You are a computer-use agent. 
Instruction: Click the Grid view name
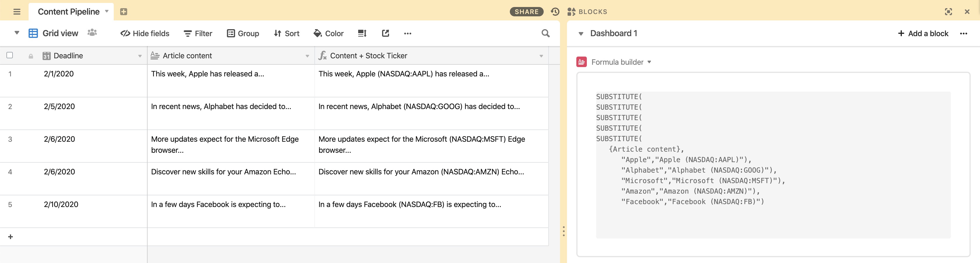(x=60, y=34)
